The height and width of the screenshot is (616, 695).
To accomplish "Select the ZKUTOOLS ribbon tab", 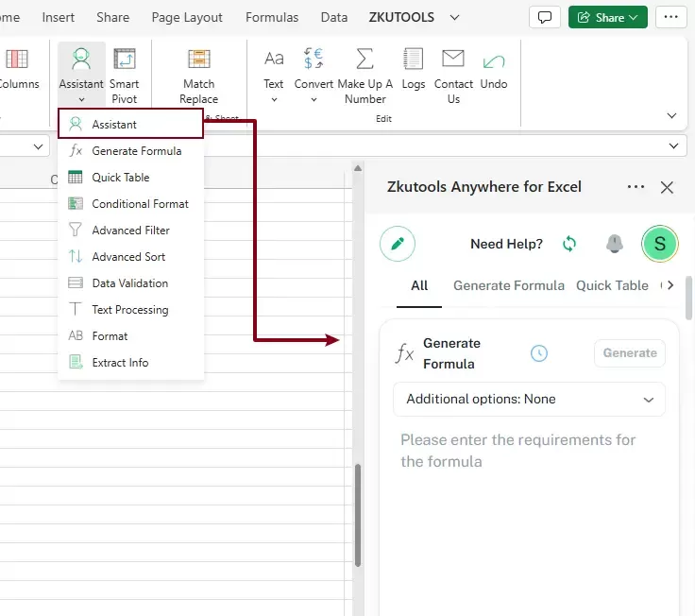I will pos(401,17).
